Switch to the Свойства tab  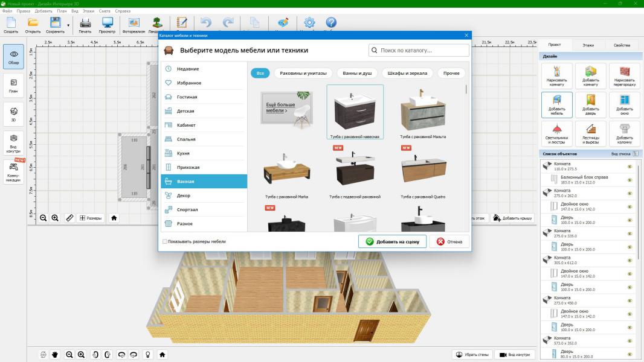click(x=622, y=45)
